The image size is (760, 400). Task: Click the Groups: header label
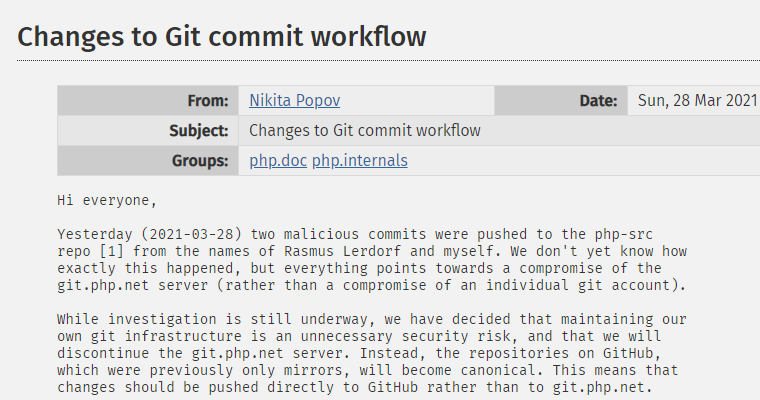coord(200,161)
